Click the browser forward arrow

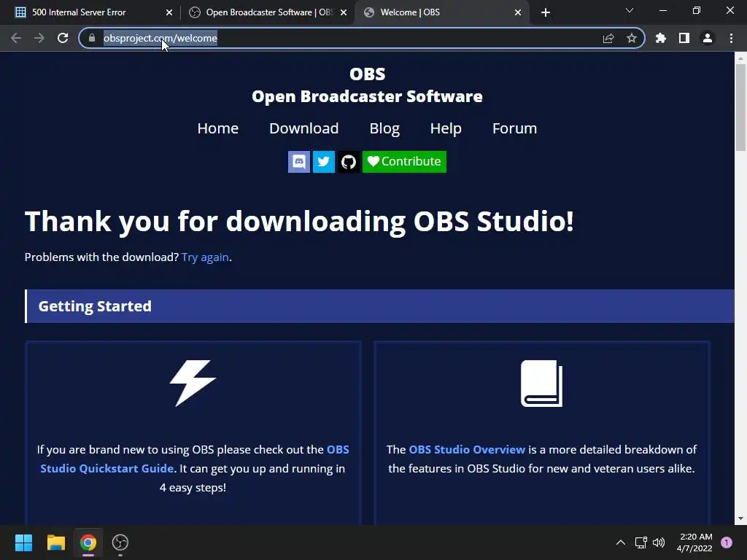tap(39, 38)
